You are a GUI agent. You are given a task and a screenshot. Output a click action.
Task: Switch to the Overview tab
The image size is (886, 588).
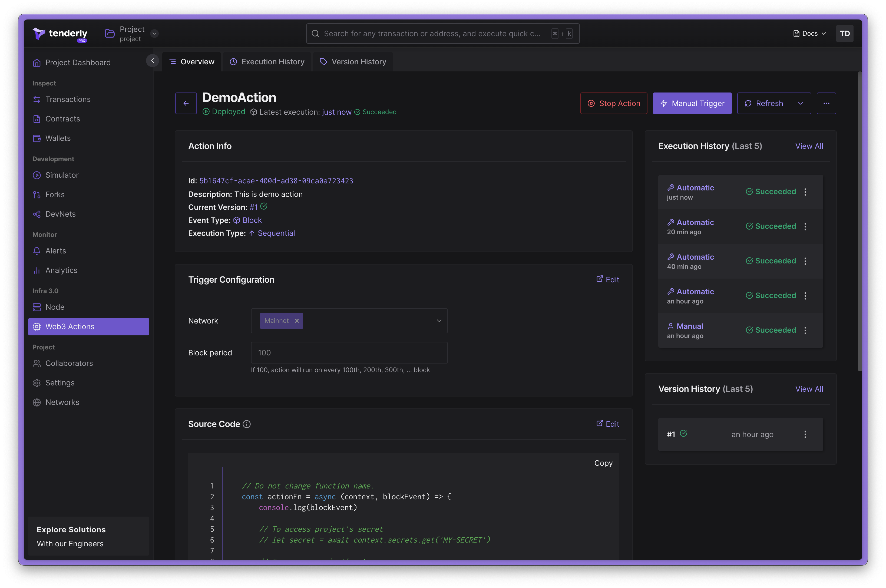(x=191, y=62)
